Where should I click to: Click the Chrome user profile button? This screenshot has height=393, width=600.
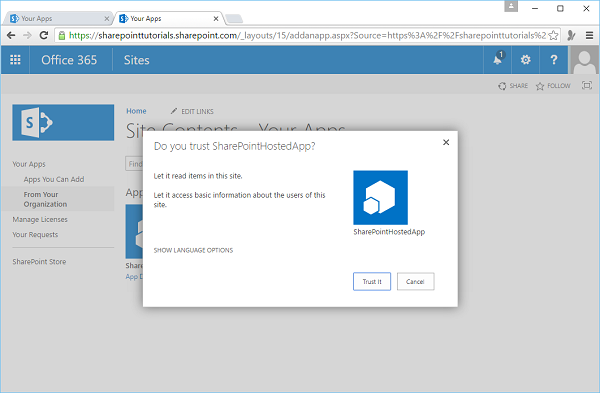(511, 7)
